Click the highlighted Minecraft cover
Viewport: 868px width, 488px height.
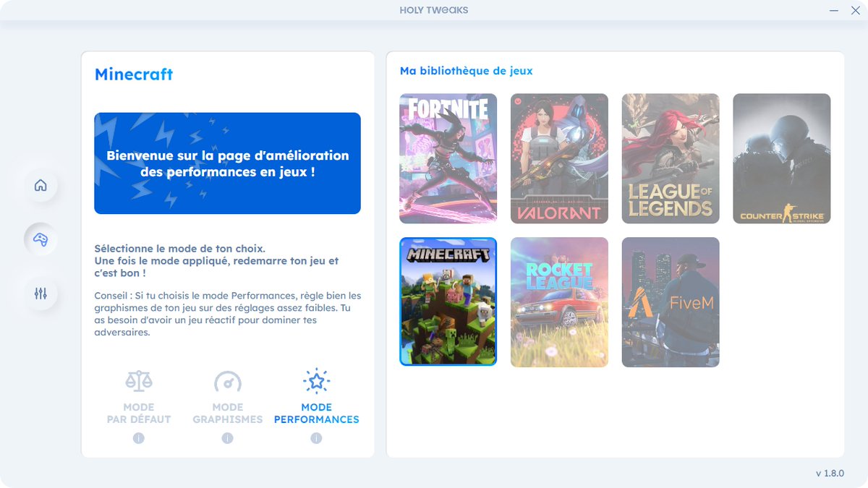point(448,301)
